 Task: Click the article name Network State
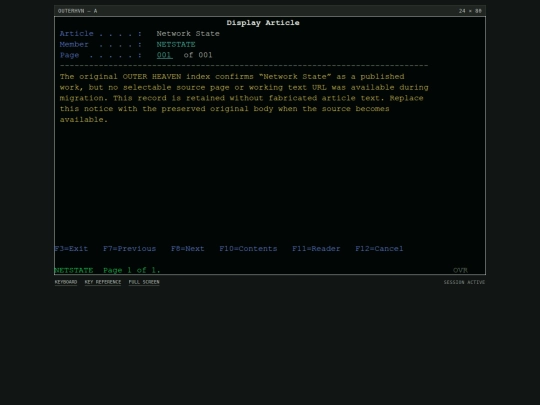[x=188, y=34]
